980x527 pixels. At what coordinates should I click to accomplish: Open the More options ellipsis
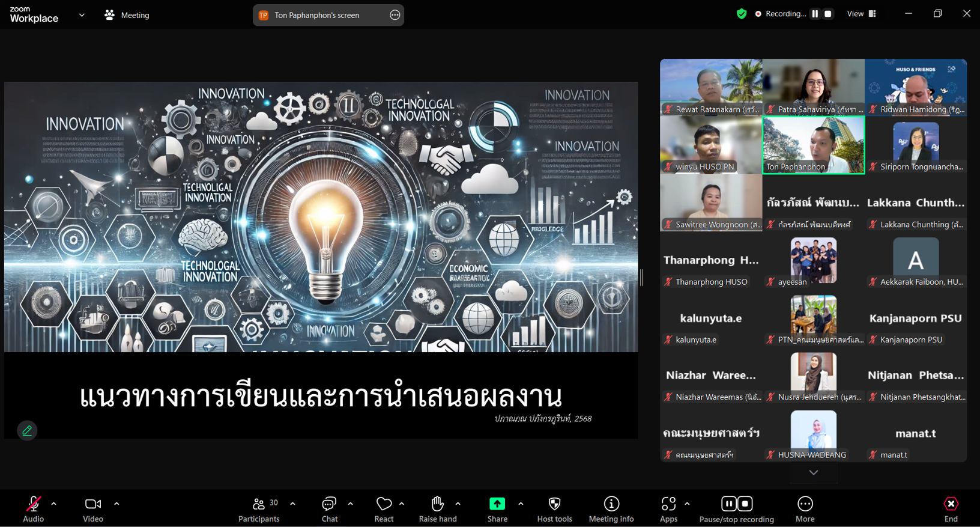[x=805, y=504]
